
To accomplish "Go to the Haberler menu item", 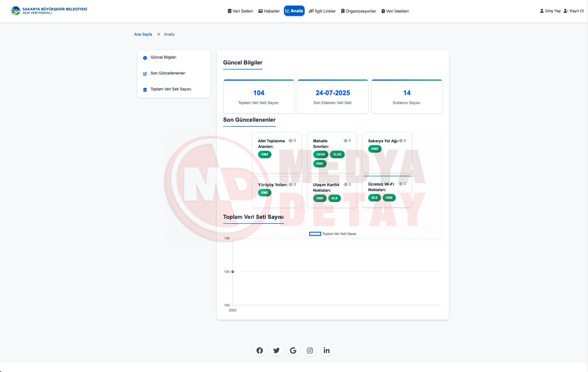I will 269,11.
